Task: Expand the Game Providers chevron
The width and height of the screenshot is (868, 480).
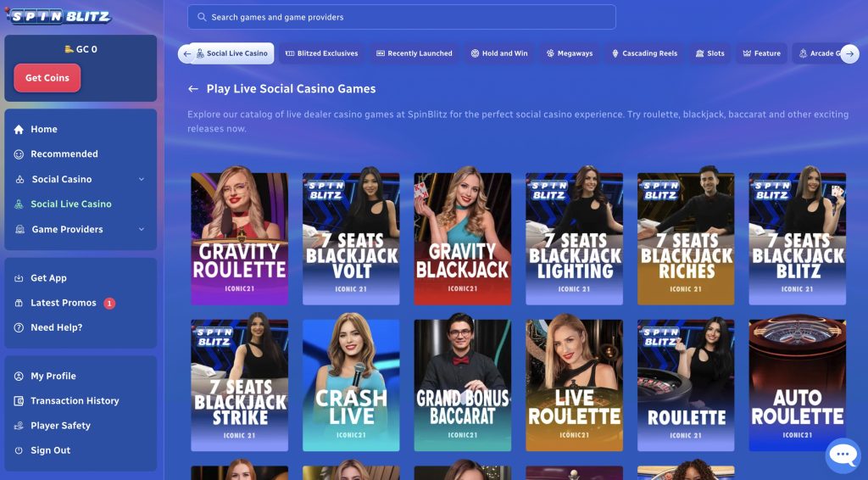Action: (142, 229)
